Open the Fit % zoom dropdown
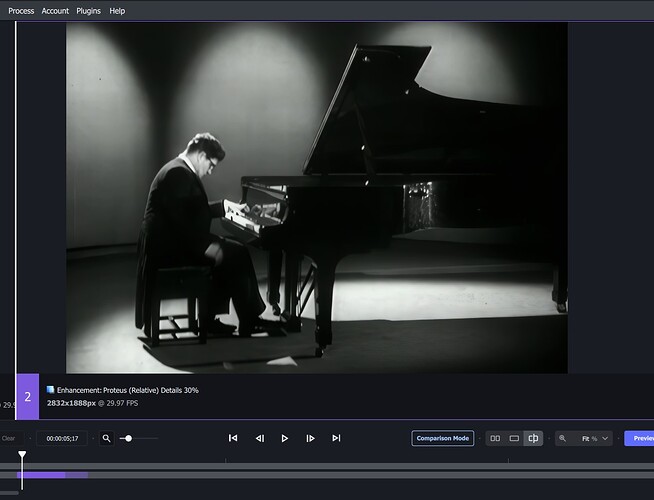Image resolution: width=654 pixels, height=500 pixels. (594, 438)
